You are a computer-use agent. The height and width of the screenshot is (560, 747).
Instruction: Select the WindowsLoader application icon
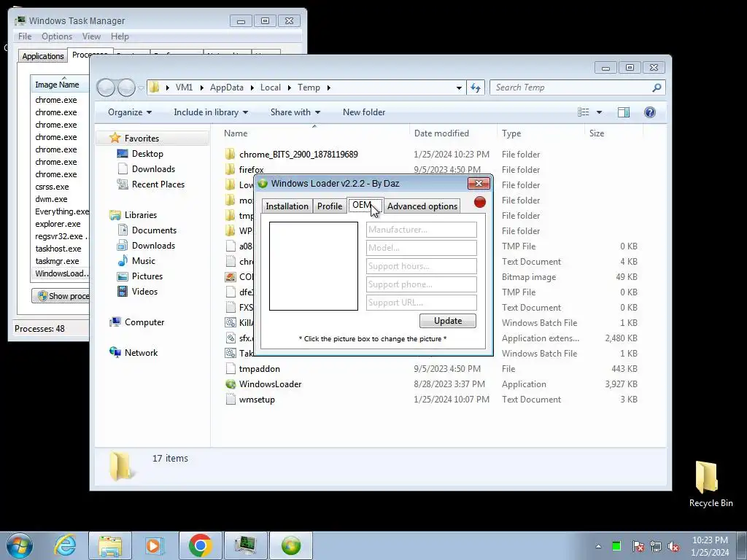coord(230,384)
